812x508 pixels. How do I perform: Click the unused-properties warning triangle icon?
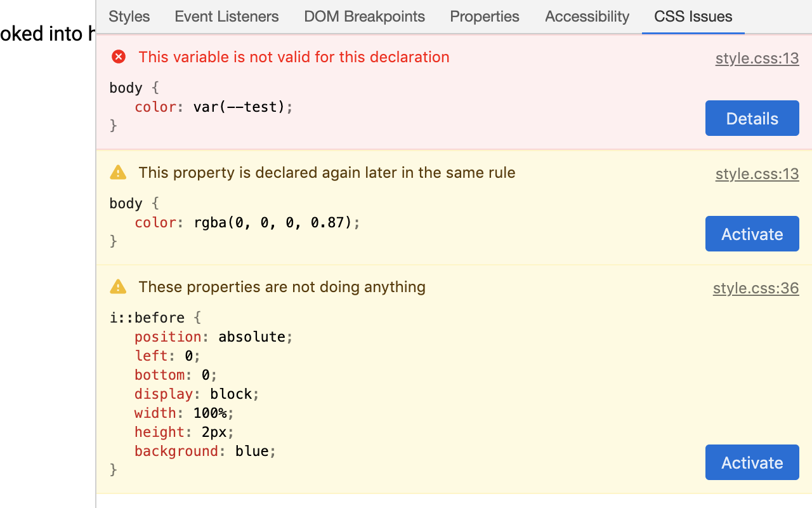pos(119,287)
